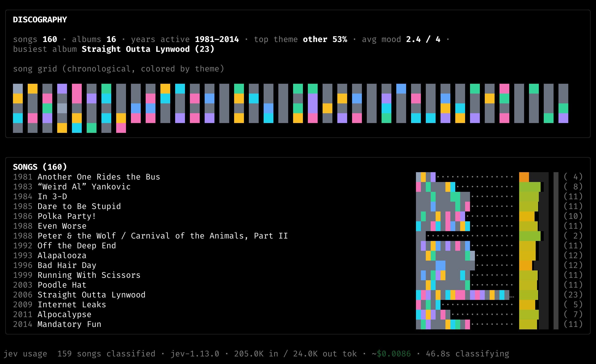The width and height of the screenshot is (596, 364).
Task: Select Peter & the Wolf album row
Action: click(x=298, y=236)
